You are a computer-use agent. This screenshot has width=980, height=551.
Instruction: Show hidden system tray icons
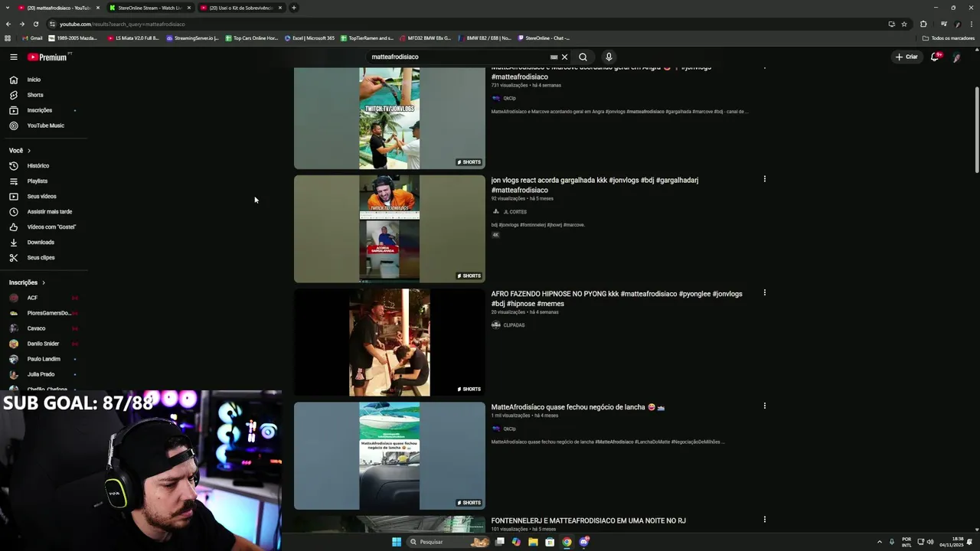pos(879,542)
